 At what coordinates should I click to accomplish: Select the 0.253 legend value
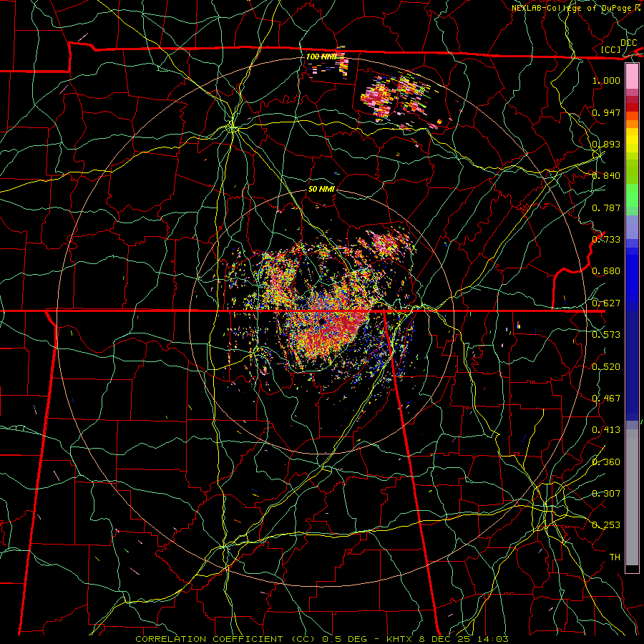[x=606, y=525]
